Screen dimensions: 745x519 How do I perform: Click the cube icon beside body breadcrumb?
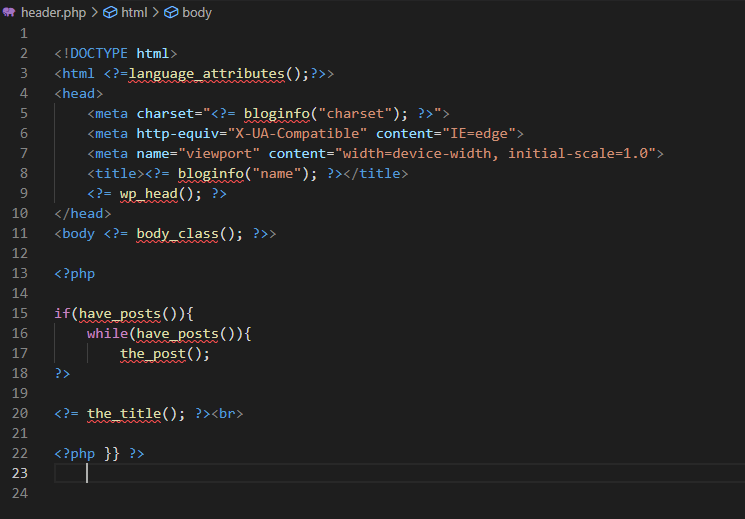click(171, 12)
